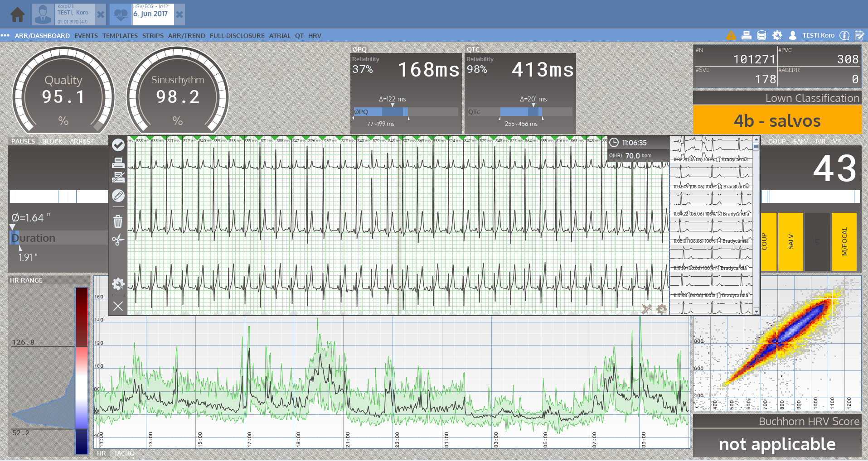Open the three-dots overflow menu
This screenshot has height=461, width=868.
(x=5, y=35)
